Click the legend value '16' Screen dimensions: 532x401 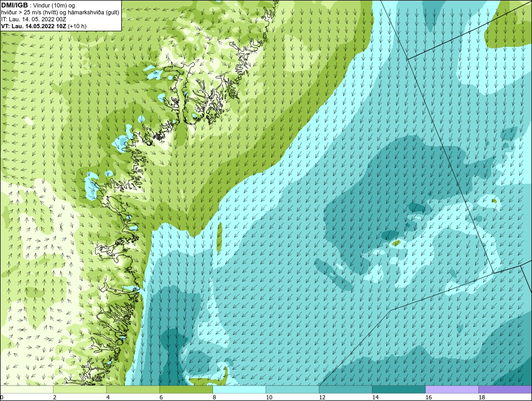tap(428, 397)
